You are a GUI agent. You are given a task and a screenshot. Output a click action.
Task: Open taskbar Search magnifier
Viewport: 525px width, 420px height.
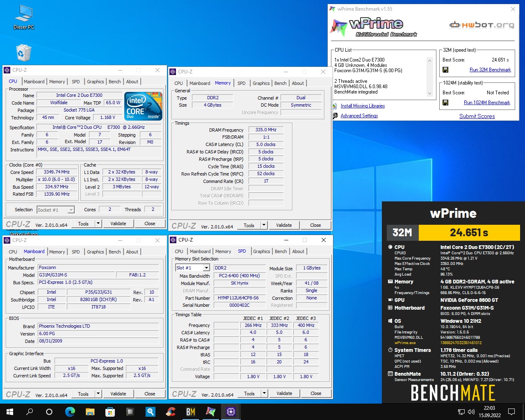pyautogui.click(x=30, y=412)
